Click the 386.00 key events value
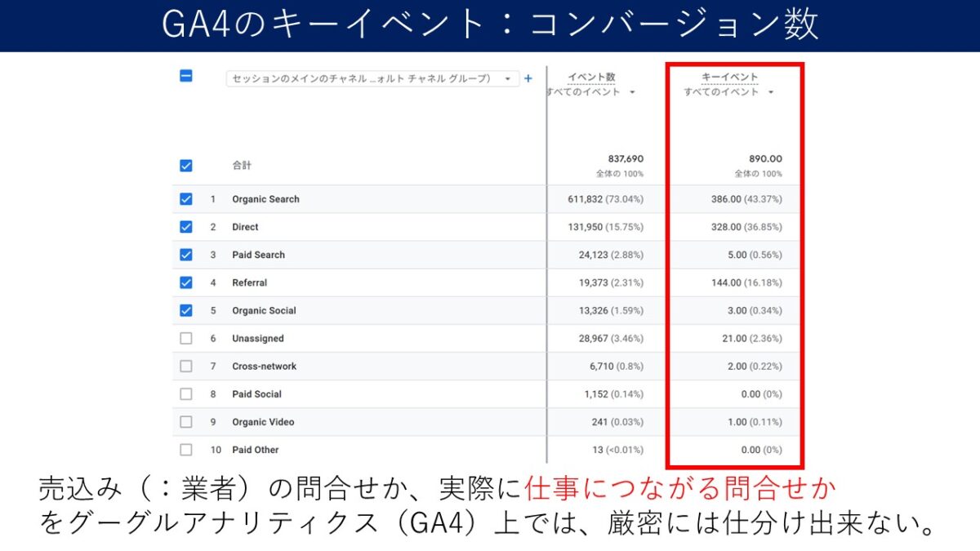 coord(728,199)
